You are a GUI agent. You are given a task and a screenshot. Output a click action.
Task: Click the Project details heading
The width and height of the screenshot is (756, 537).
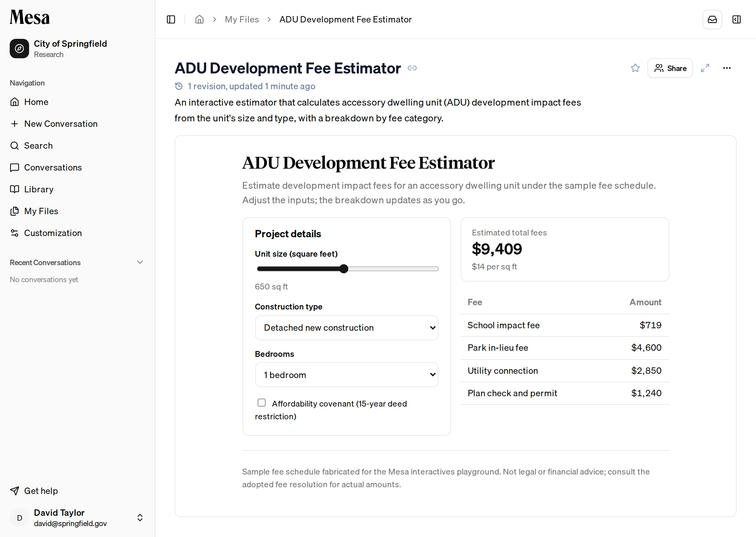288,234
